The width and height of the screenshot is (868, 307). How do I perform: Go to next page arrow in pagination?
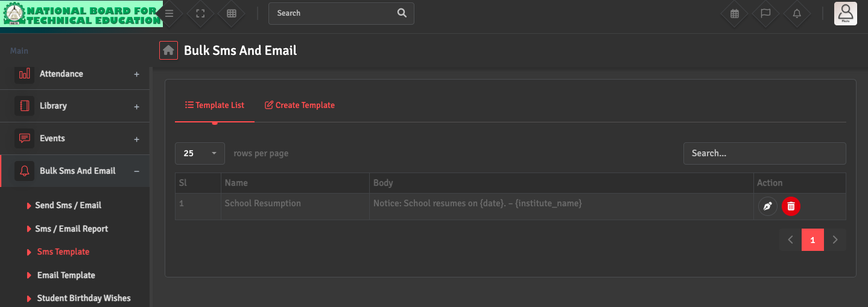[x=835, y=240]
